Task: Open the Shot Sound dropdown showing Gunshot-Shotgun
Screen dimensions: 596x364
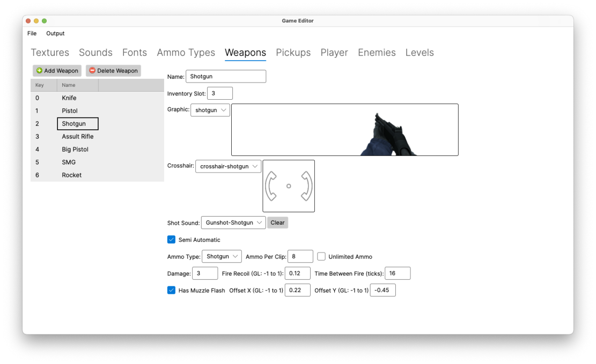Action: coord(233,222)
